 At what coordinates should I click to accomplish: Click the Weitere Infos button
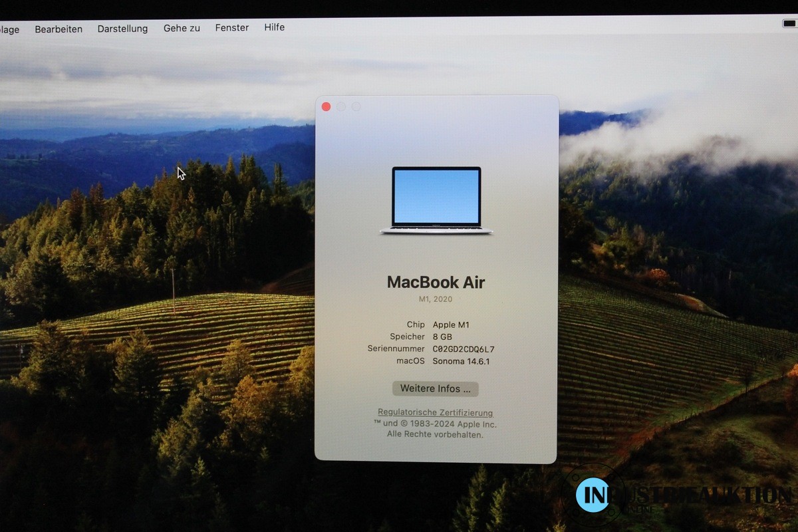436,389
